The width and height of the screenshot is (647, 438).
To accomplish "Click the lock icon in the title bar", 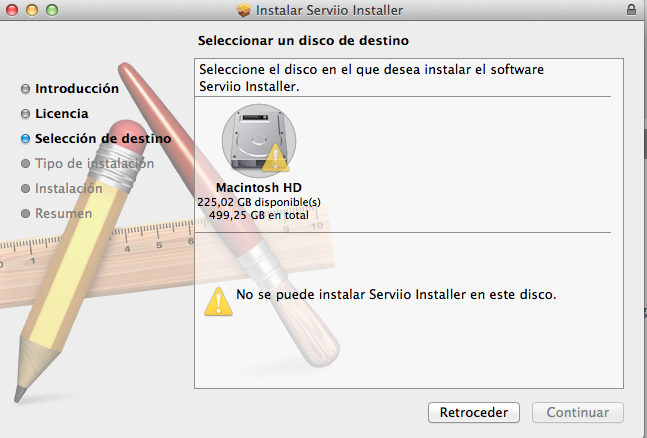I will (630, 10).
